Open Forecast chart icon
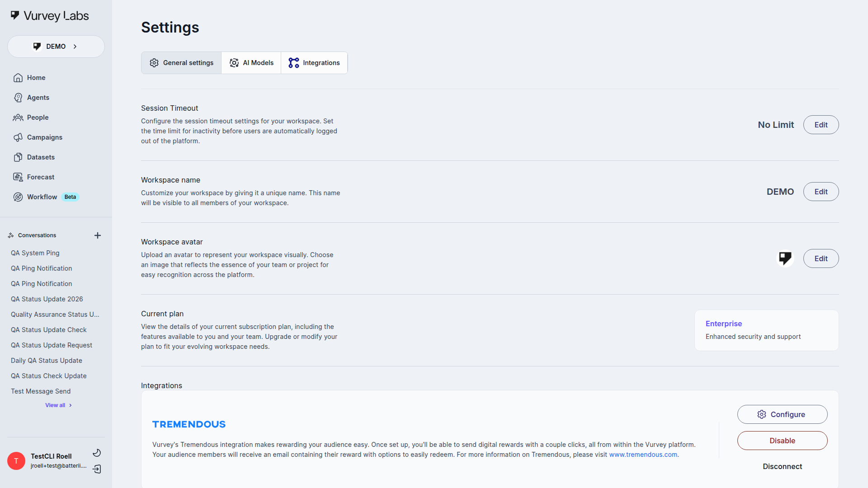The width and height of the screenshot is (868, 488). [x=18, y=177]
